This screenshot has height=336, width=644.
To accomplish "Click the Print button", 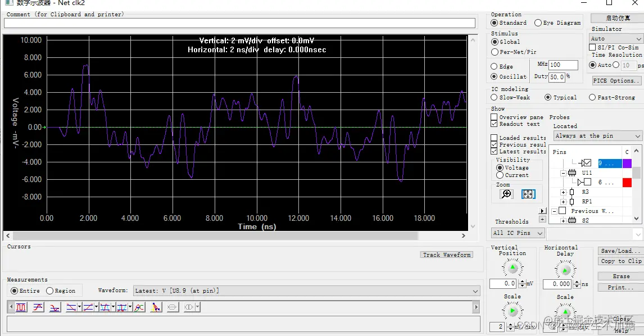I will click(621, 287).
